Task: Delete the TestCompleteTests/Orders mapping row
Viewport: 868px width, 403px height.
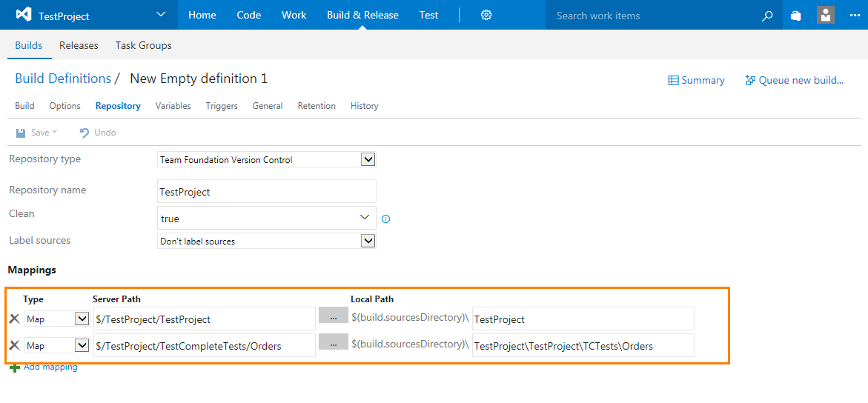Action: [14, 345]
